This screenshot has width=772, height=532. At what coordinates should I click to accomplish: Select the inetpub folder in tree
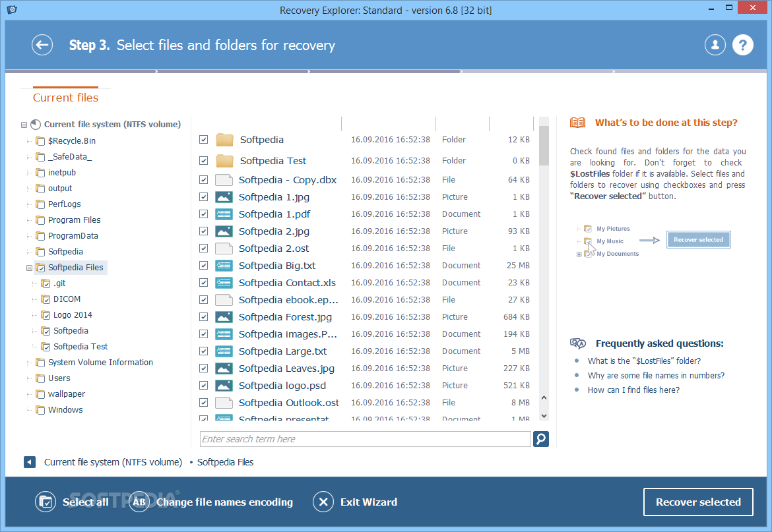pyautogui.click(x=62, y=173)
